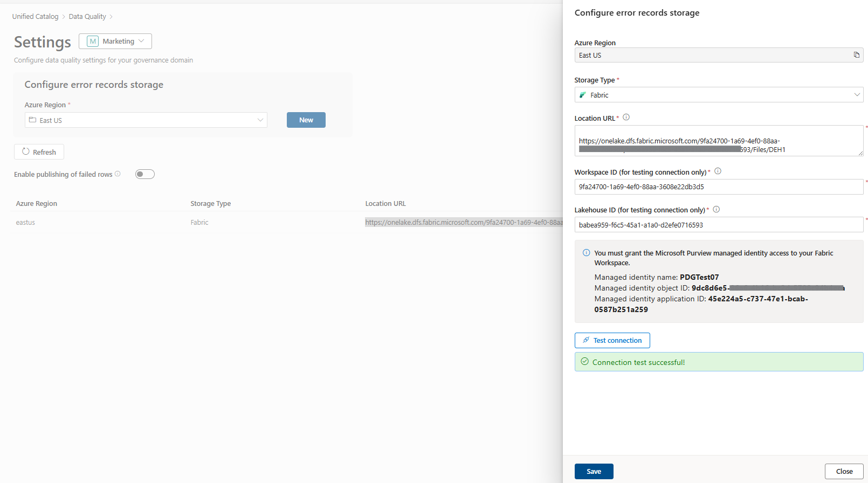Click the success check icon in connection banner
Screen dimensions: 868x483
[584, 362]
